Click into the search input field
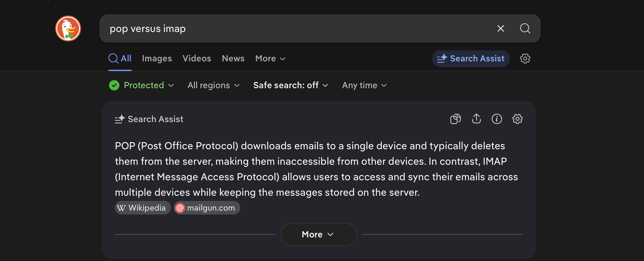This screenshot has width=644, height=261. (290, 28)
